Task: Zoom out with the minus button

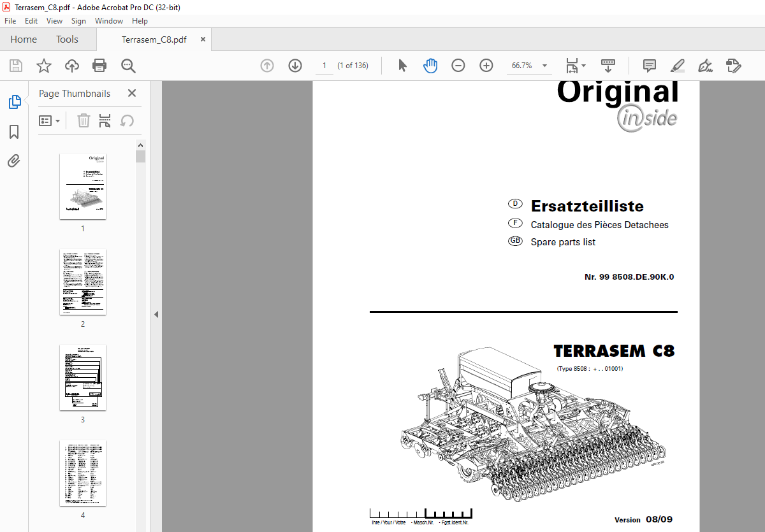Action: 458,66
